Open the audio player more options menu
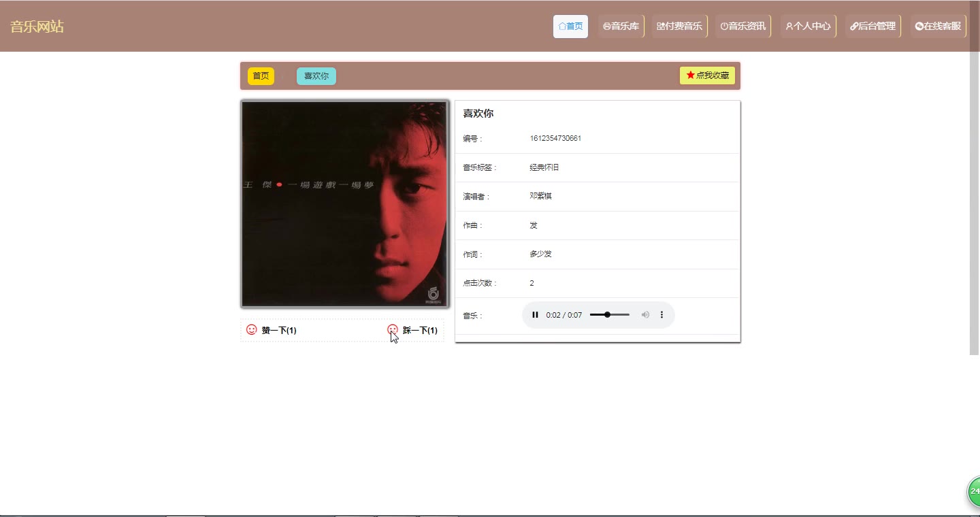 tap(661, 315)
